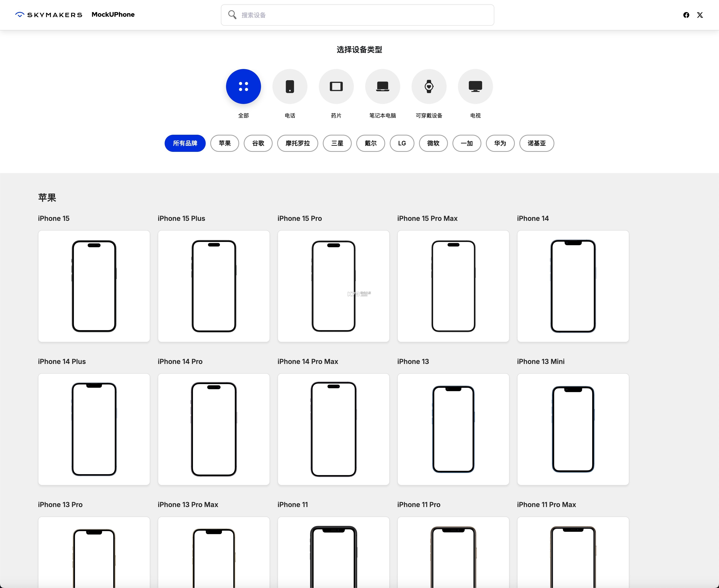This screenshot has width=719, height=588.
Task: Click the iPhone 14 Plus title text
Action: click(x=62, y=361)
